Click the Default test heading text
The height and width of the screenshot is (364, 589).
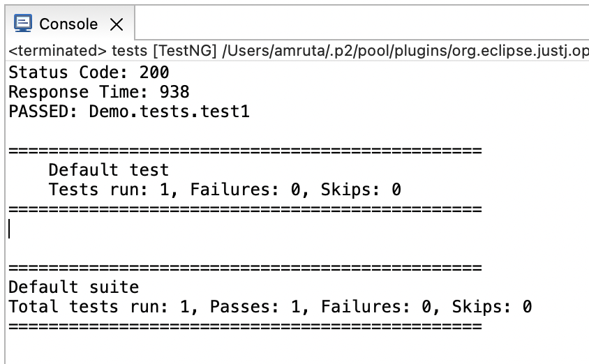pos(109,169)
